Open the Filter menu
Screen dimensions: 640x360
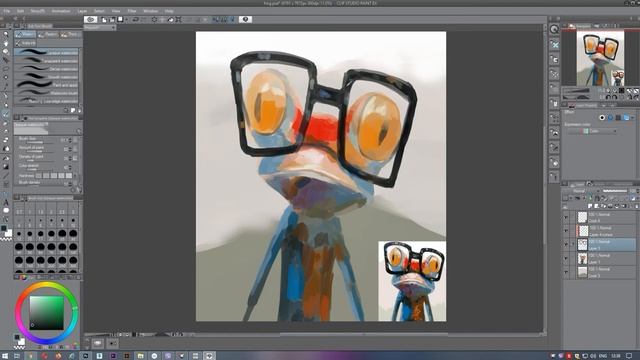(x=132, y=11)
